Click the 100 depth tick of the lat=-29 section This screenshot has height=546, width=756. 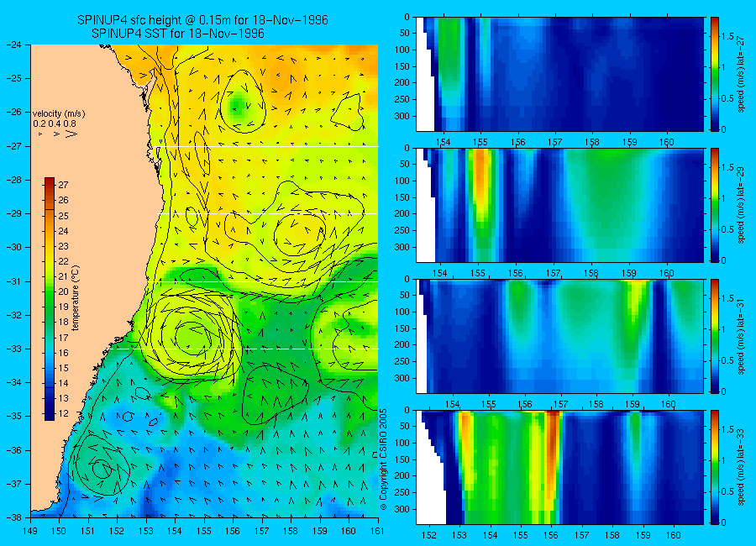pyautogui.click(x=402, y=181)
